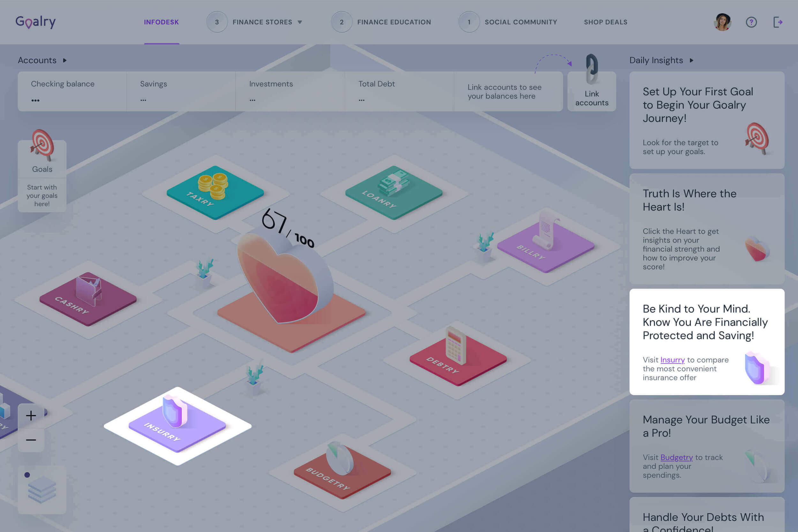This screenshot has width=798, height=532.
Task: Open 'Set Up Your First Goal' insight card title
Action: pyautogui.click(x=697, y=105)
